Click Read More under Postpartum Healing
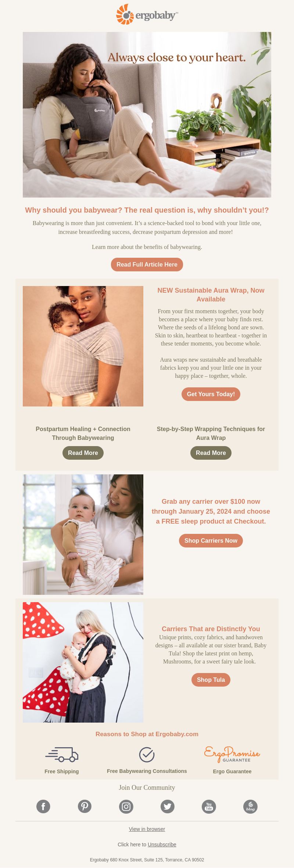This screenshot has height=868, width=294. (x=83, y=453)
